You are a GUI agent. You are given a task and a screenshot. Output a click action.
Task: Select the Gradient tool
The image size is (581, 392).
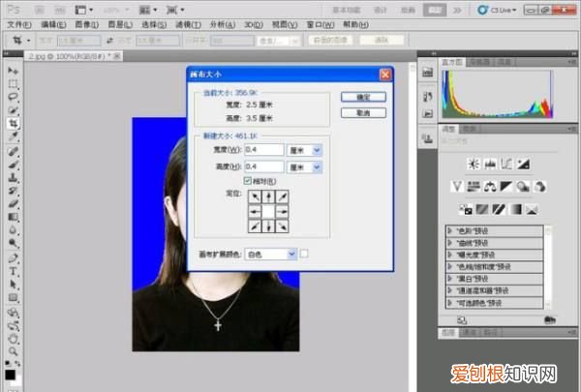[x=13, y=217]
